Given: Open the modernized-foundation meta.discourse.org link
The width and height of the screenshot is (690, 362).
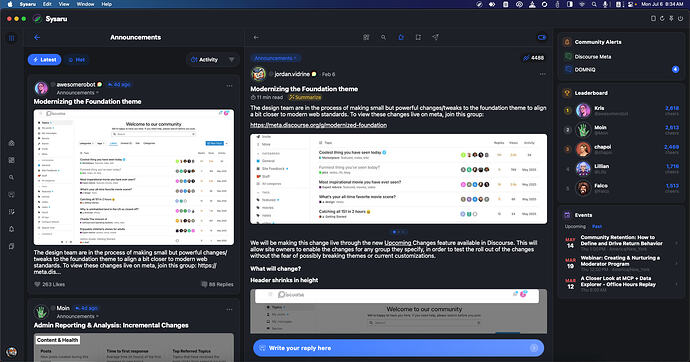Looking at the screenshot, I should (x=319, y=125).
